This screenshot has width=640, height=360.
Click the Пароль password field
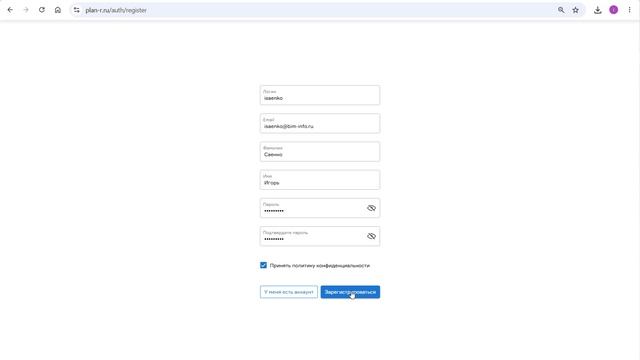point(320,208)
